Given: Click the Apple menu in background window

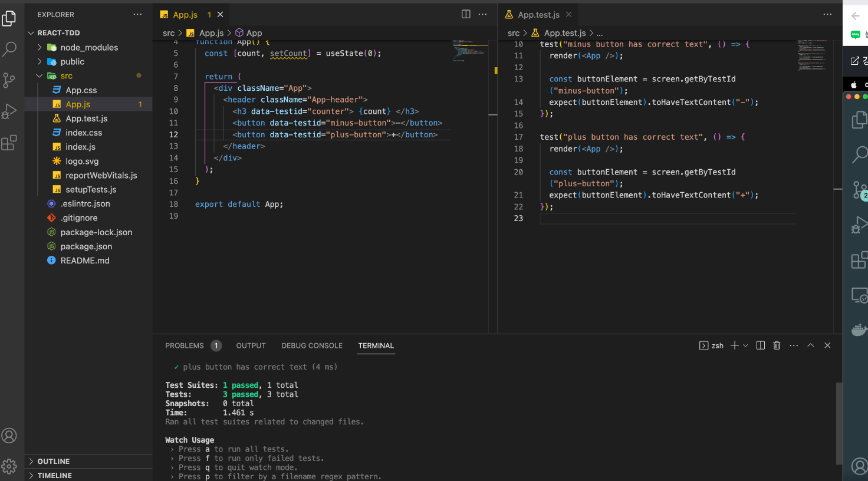Looking at the screenshot, I should [853, 85].
